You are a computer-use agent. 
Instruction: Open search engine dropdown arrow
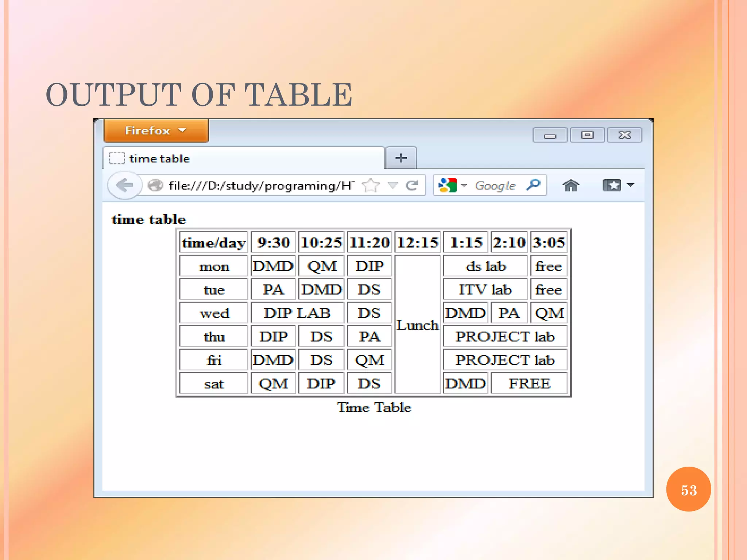tap(464, 185)
